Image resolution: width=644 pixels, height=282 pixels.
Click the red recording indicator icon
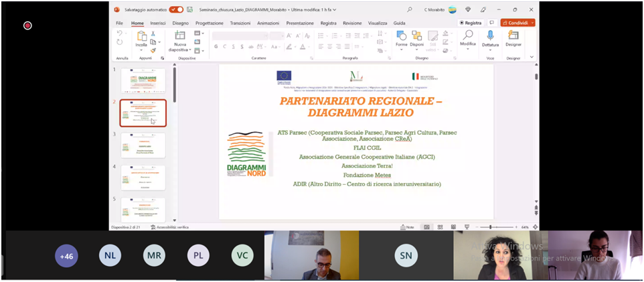[x=27, y=25]
